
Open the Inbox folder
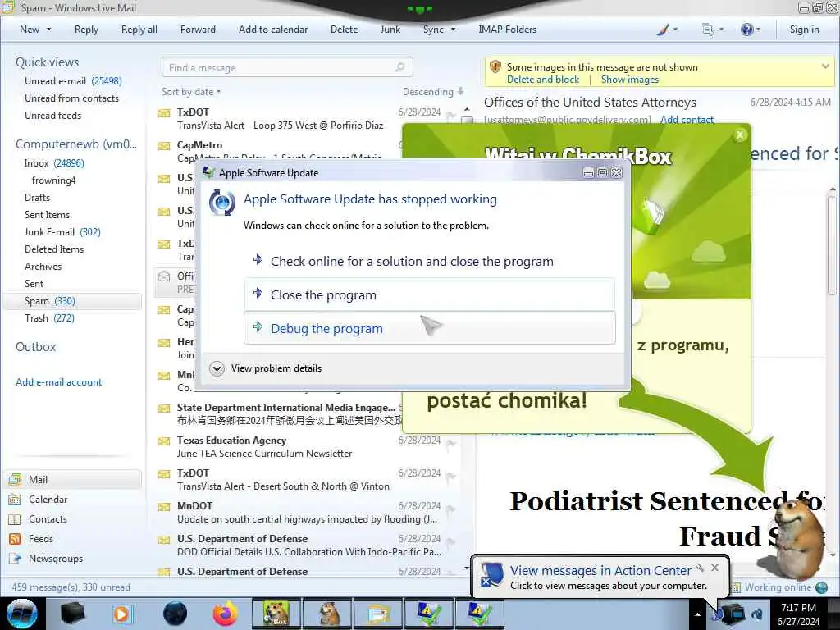pos(54,163)
